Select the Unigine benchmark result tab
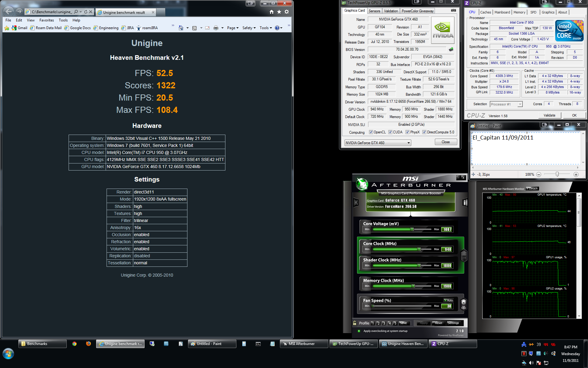588x368 pixels. pos(126,12)
